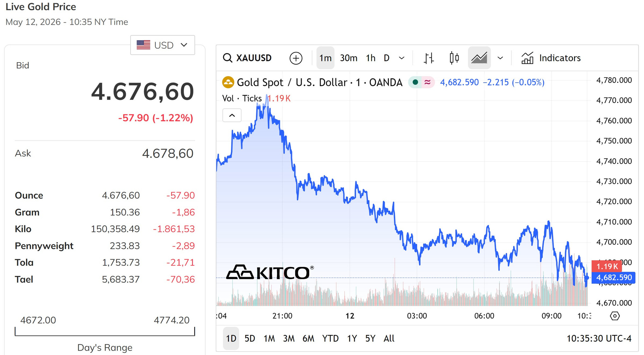Click the add symbol plus icon
The height and width of the screenshot is (355, 644).
(x=296, y=58)
